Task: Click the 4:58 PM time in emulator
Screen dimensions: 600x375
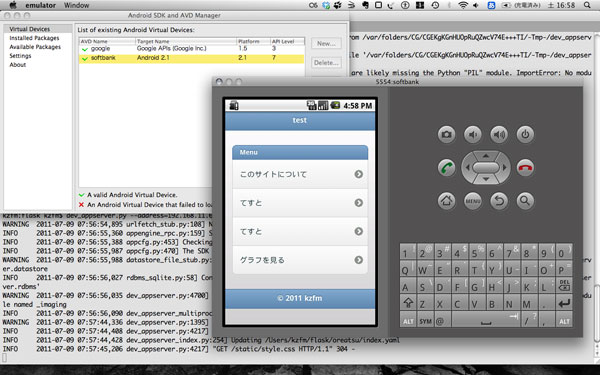Action: point(358,106)
